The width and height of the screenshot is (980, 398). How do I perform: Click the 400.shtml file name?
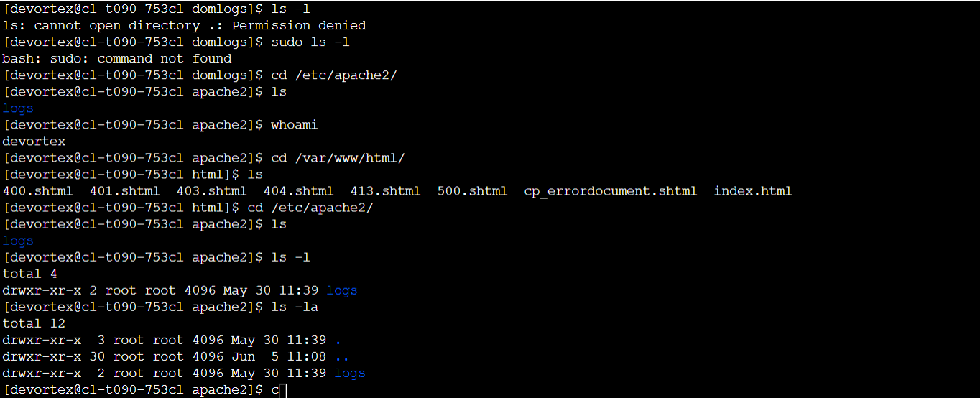pyautogui.click(x=37, y=191)
